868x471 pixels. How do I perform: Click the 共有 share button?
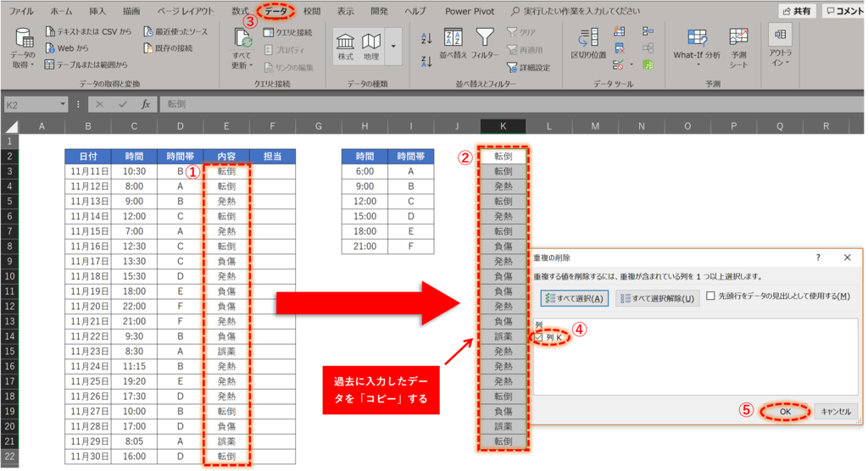[x=797, y=11]
